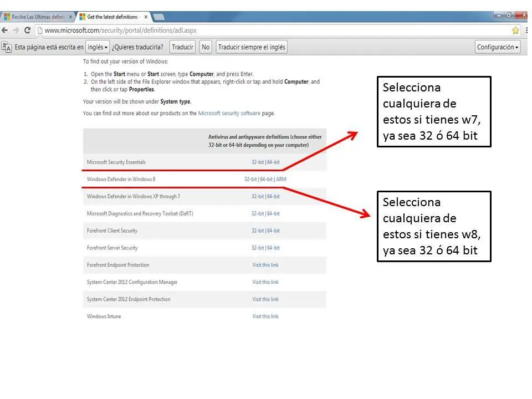The width and height of the screenshot is (532, 399).
Task: Click 'Forefront Client Security' row label
Action: (x=112, y=231)
